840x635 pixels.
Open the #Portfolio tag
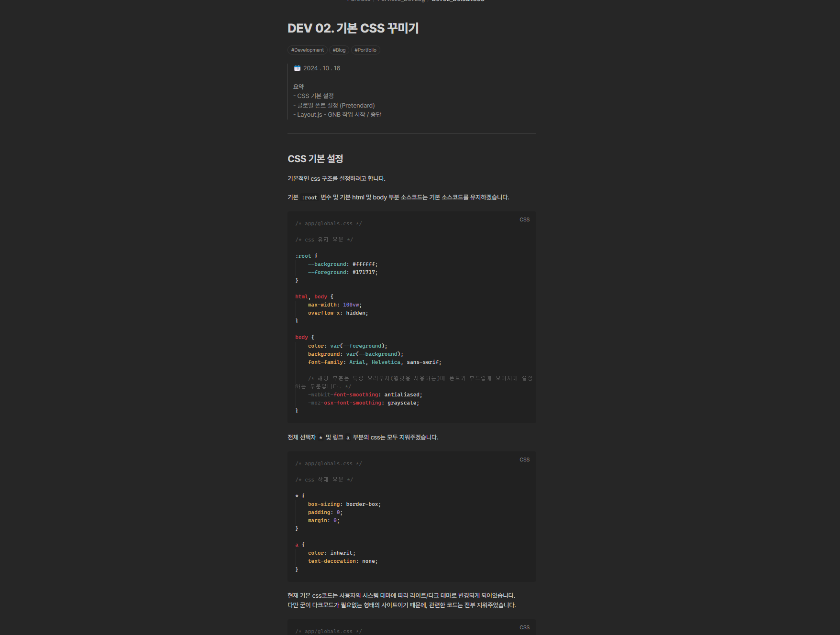365,50
